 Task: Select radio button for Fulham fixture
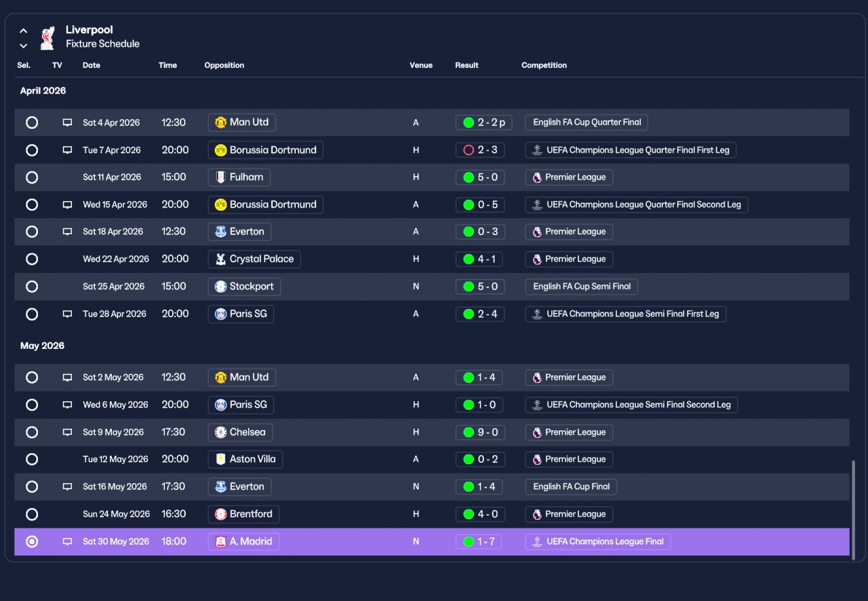pyautogui.click(x=32, y=178)
